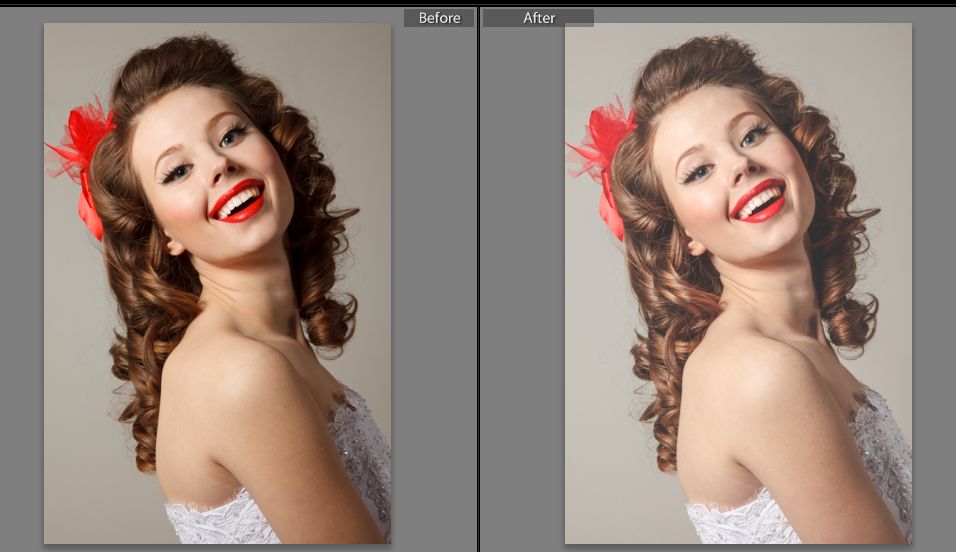Select the Before photo preview
The image size is (956, 552).
(218, 284)
